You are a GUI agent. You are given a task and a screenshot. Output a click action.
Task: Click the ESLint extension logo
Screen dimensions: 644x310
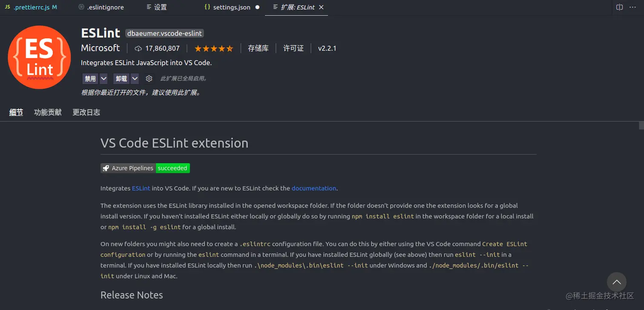pos(40,57)
